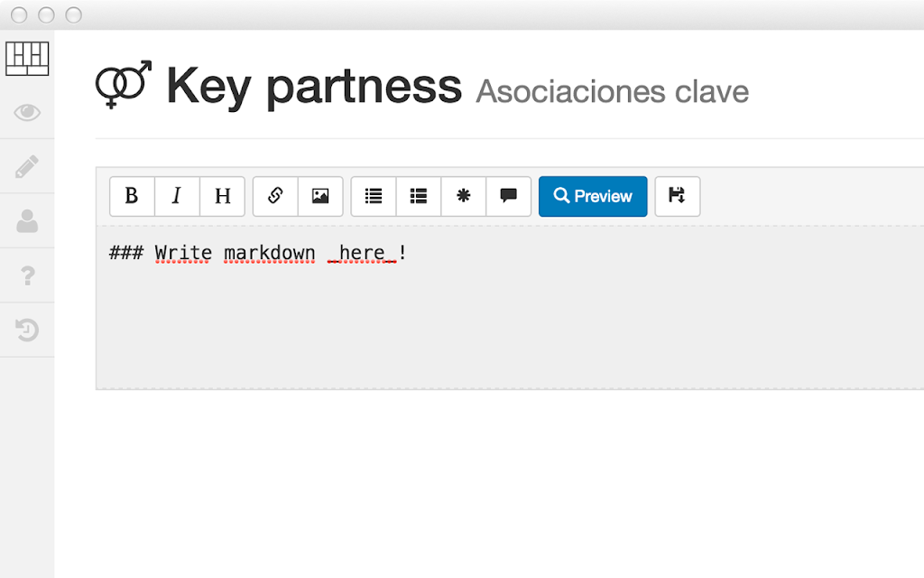Add an ordered list
The height and width of the screenshot is (578, 924).
click(419, 196)
